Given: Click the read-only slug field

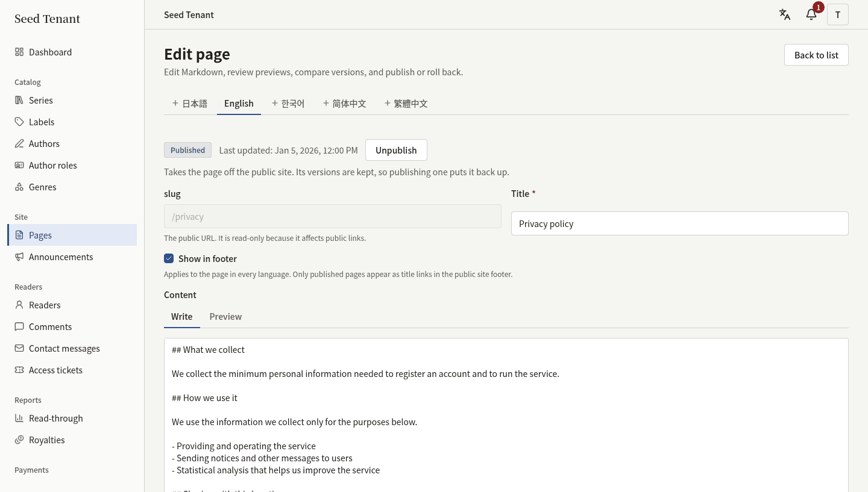Looking at the screenshot, I should coord(333,216).
